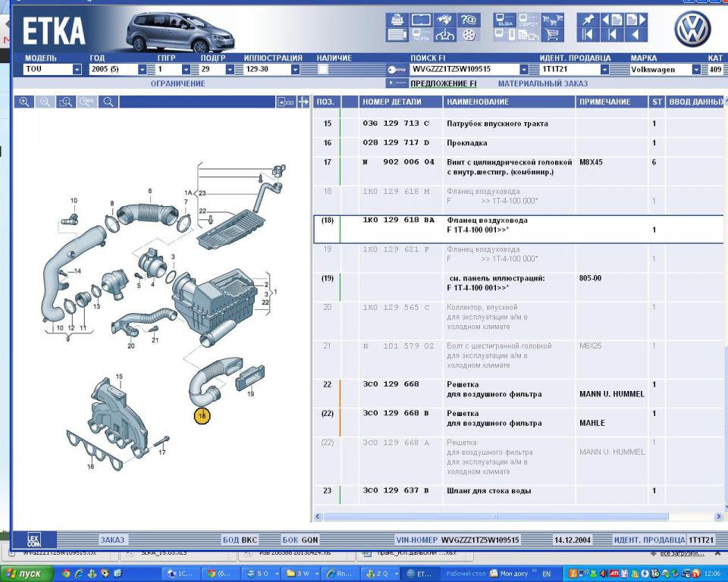Click the ПОЗ. column header

(328, 102)
